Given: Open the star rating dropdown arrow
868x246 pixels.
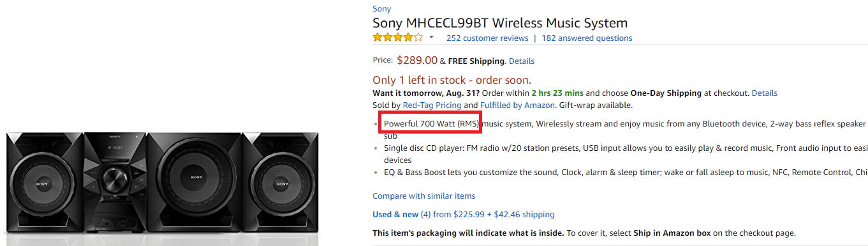Looking at the screenshot, I should [431, 38].
